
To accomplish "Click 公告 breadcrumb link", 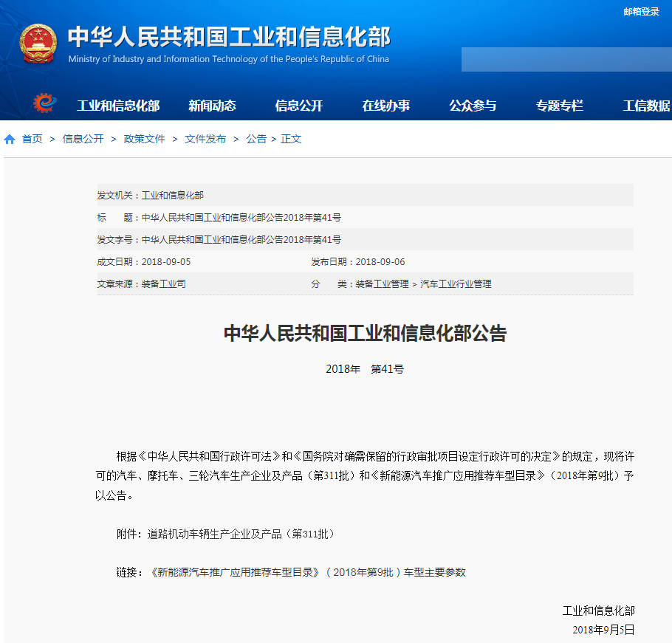I will (256, 139).
